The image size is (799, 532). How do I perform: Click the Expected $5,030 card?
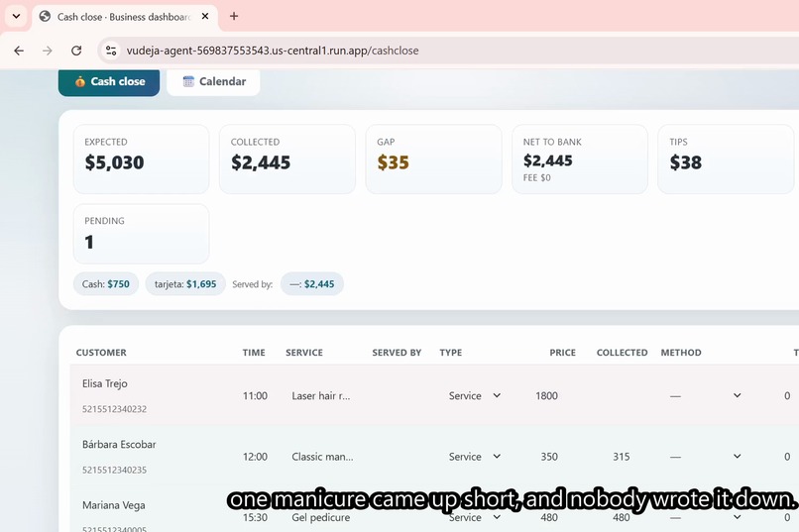[141, 159]
